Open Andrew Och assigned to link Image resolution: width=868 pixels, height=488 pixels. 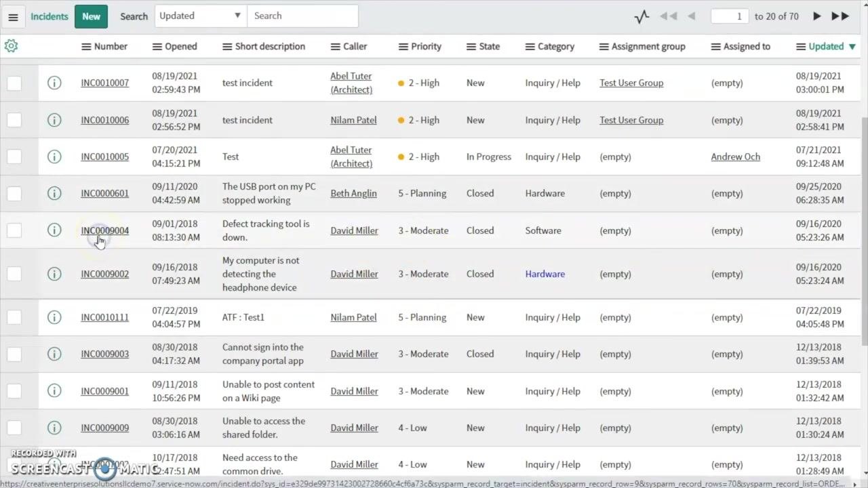point(735,157)
